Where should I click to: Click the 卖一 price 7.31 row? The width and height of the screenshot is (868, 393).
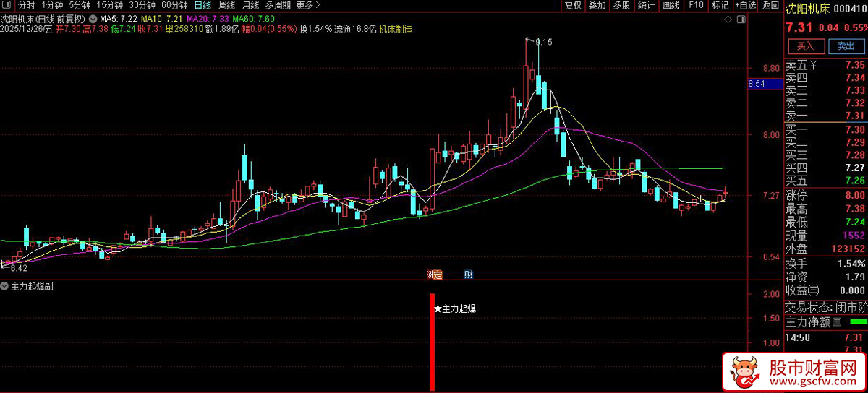[x=826, y=116]
